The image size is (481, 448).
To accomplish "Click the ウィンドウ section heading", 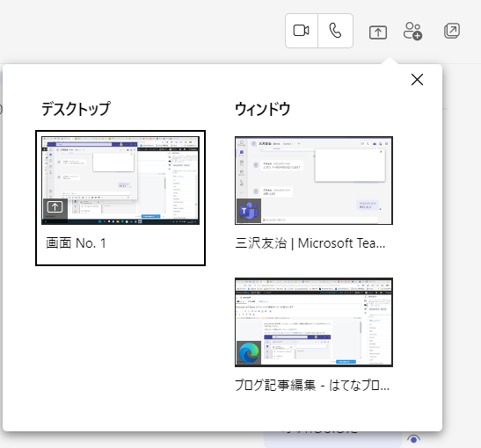I will click(263, 109).
